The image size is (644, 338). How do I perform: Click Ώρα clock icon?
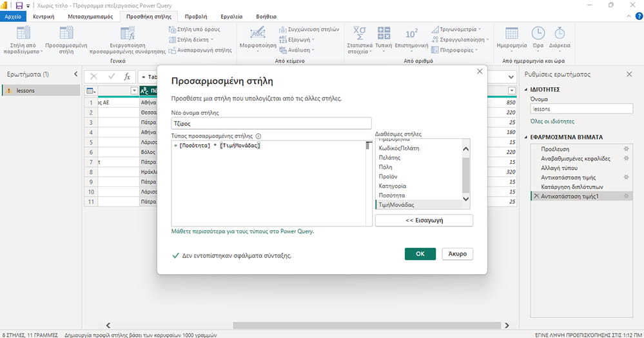point(538,33)
